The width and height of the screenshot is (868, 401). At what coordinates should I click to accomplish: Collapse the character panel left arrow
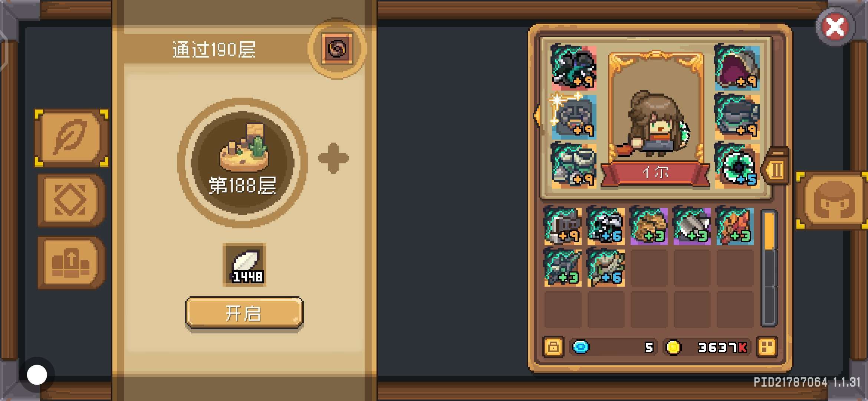click(x=536, y=116)
